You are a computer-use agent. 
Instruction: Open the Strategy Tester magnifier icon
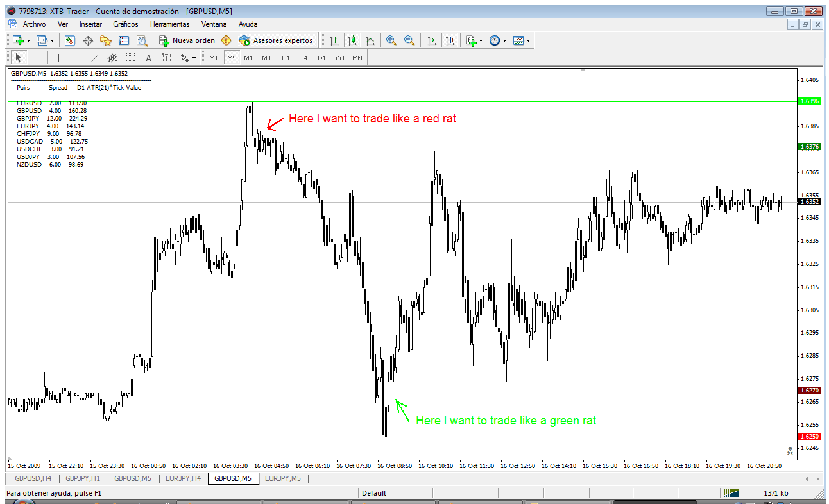(x=142, y=40)
